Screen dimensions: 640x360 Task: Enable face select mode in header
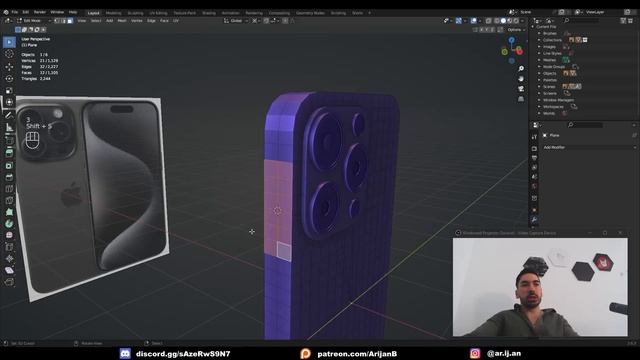click(x=70, y=20)
